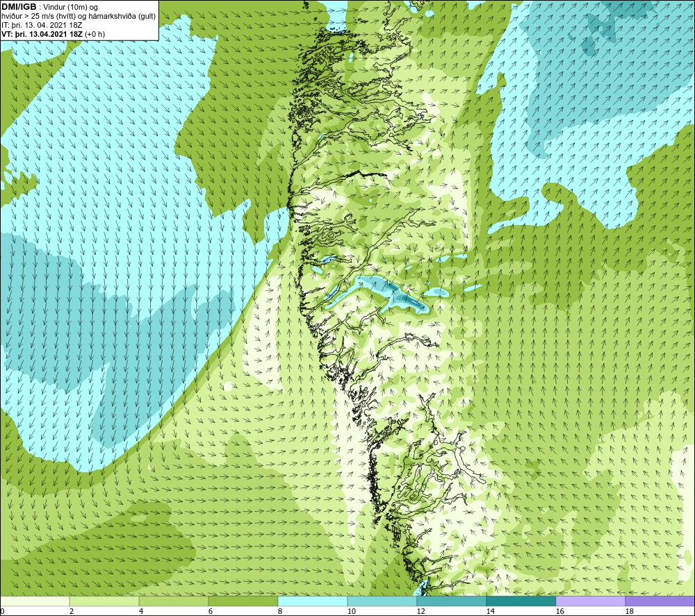Click the light green 2–4 m/s legend swatch
Screen dimensions: 695x616
point(104,601)
